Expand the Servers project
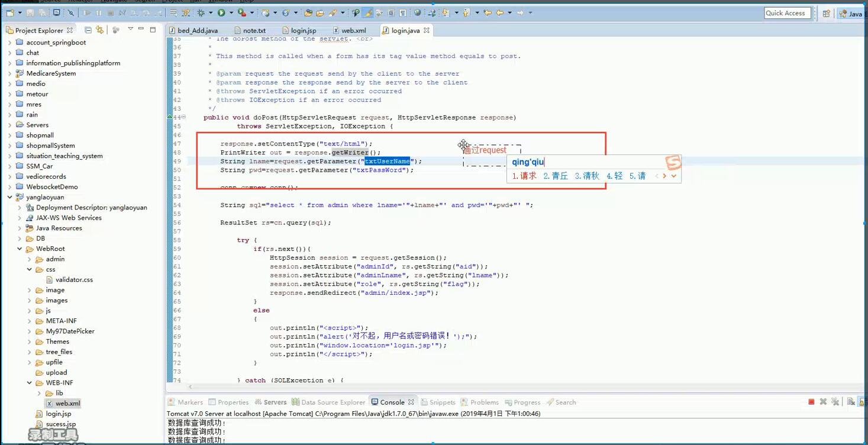Image resolution: width=868 pixels, height=445 pixels. point(10,125)
